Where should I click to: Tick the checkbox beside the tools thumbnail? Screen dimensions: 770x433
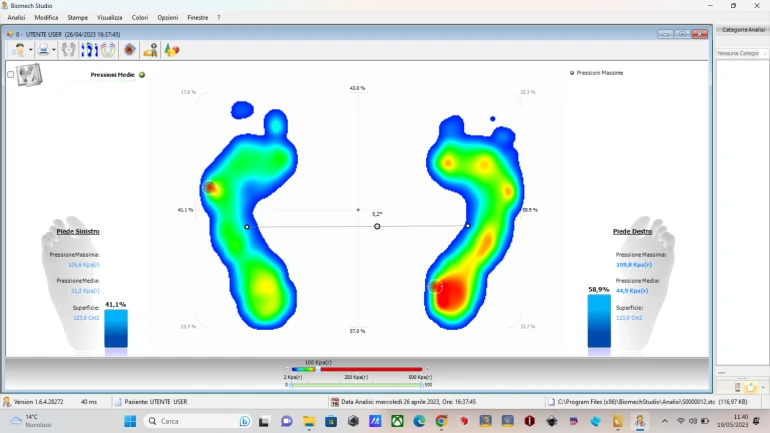11,75
